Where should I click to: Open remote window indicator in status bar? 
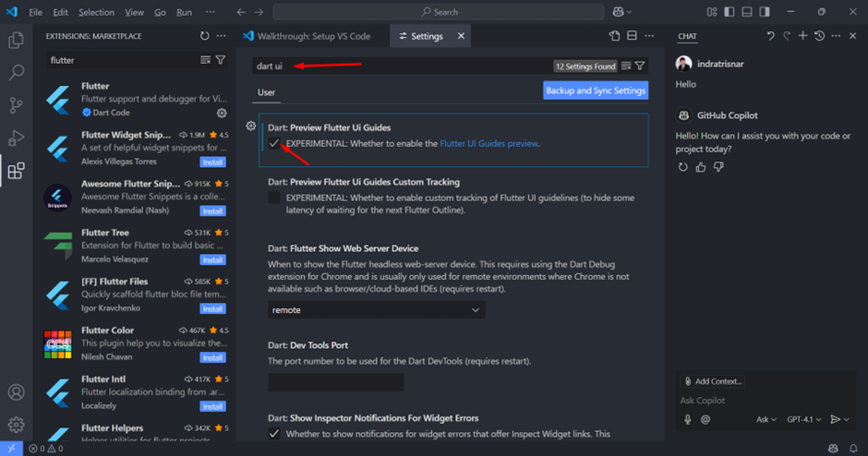coord(11,449)
